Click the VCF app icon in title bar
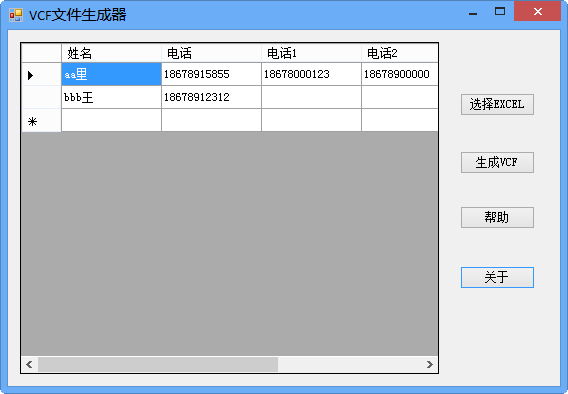Viewport: 568px width, 394px height. pyautogui.click(x=16, y=15)
